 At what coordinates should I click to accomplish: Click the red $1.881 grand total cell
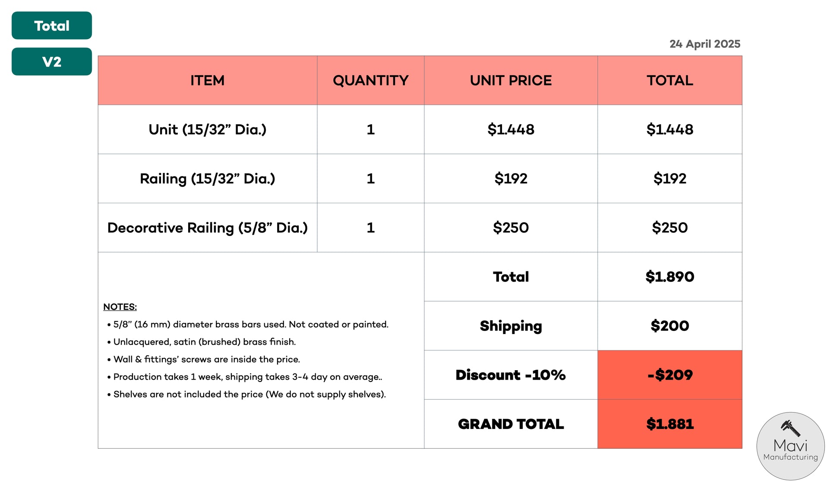pyautogui.click(x=670, y=424)
